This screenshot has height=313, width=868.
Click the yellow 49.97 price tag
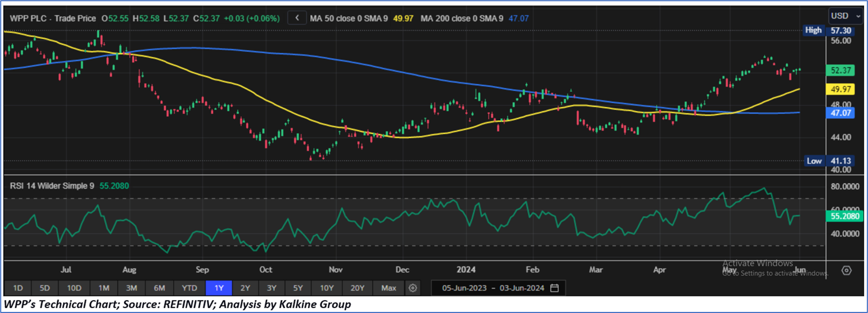(x=840, y=89)
